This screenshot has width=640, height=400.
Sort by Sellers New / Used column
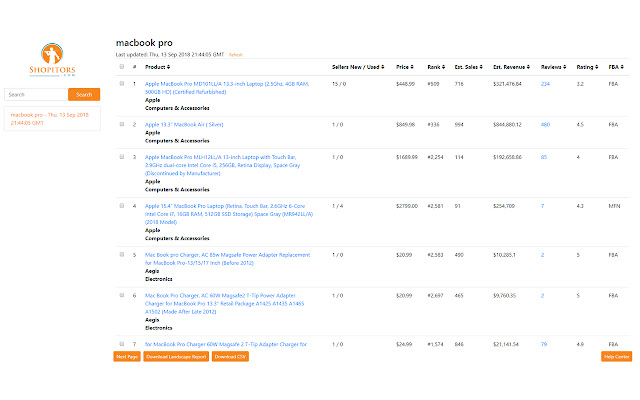coord(358,67)
